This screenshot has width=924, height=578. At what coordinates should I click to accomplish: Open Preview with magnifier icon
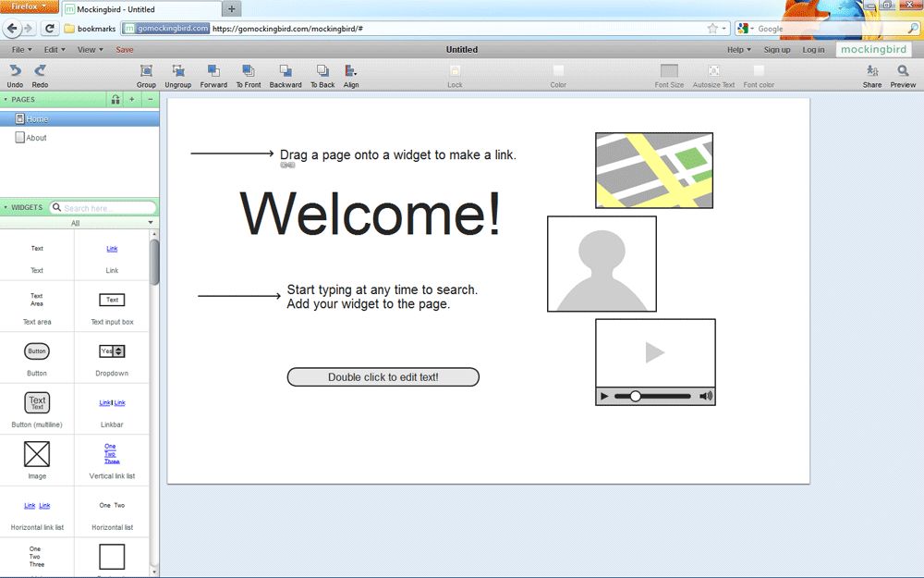[903, 71]
